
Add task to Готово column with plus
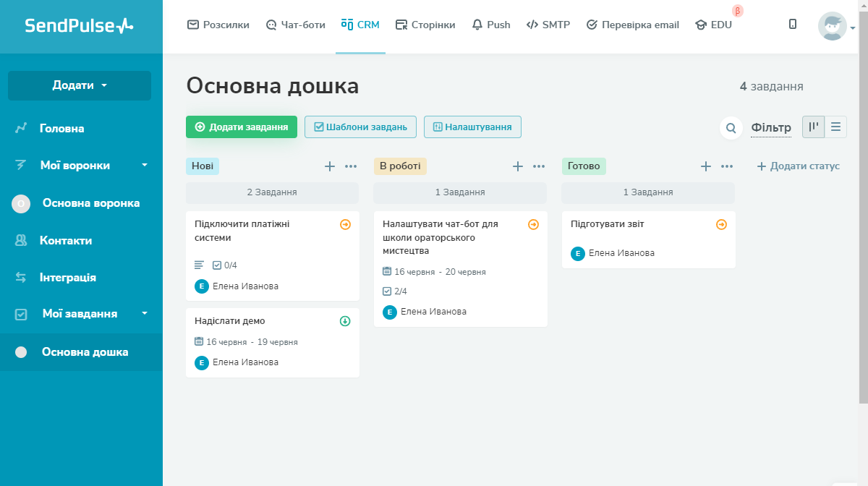click(706, 166)
